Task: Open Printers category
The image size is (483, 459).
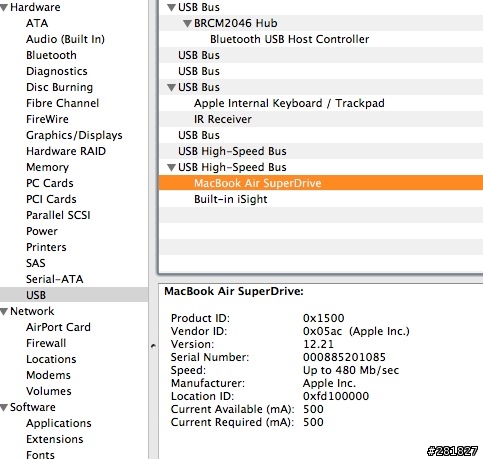Action: pyautogui.click(x=46, y=247)
